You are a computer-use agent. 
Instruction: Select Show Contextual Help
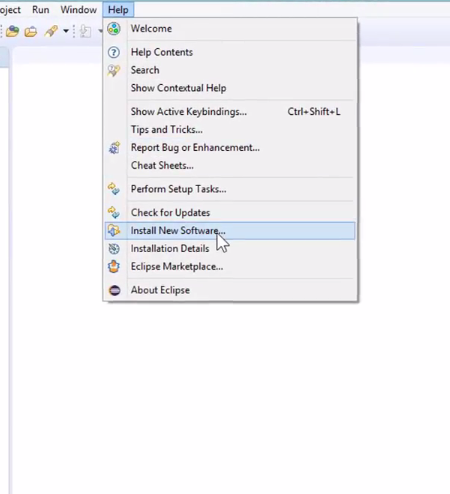click(230, 88)
